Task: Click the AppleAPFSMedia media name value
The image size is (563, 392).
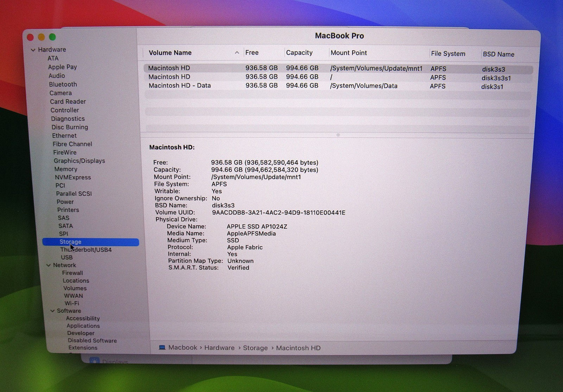Action: (251, 233)
